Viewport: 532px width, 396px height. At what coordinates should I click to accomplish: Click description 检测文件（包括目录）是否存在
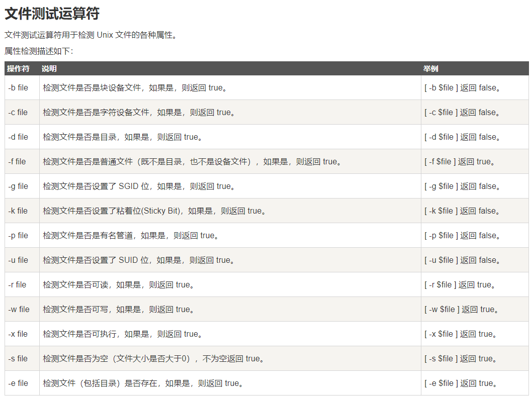(143, 383)
